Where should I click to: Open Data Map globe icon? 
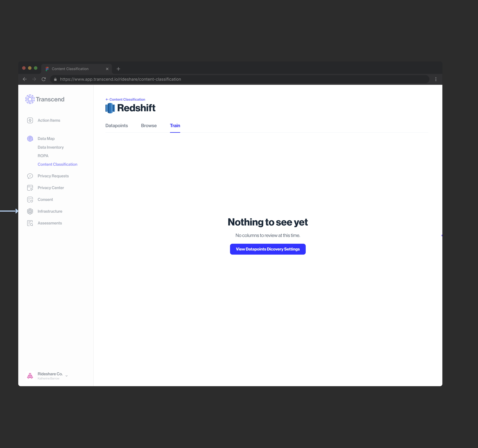(x=30, y=139)
